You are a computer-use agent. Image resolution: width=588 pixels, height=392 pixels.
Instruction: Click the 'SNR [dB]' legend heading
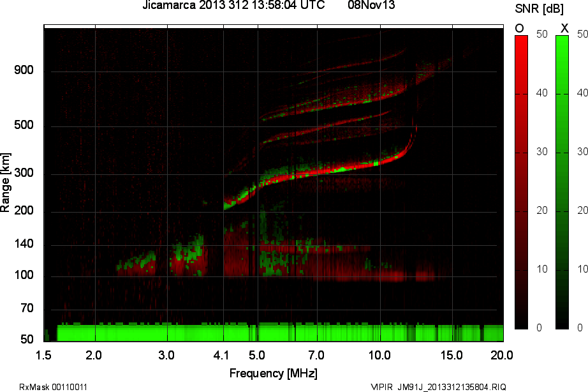[x=540, y=9]
